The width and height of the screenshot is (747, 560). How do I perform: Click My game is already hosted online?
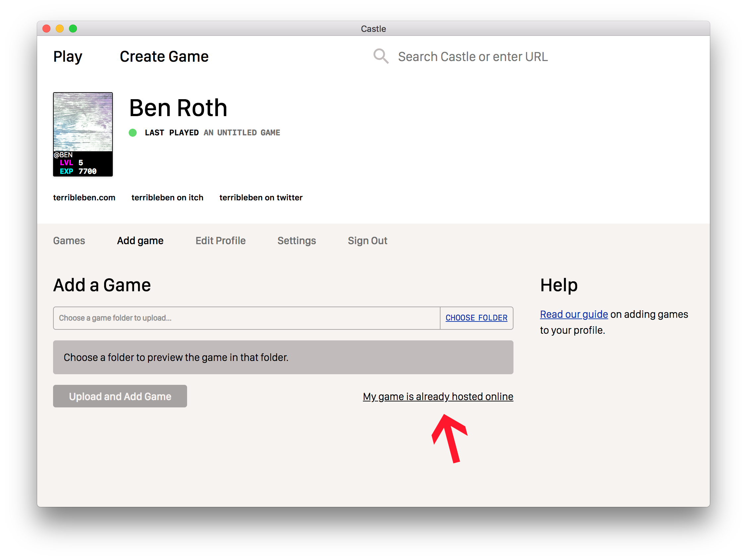pyautogui.click(x=438, y=396)
